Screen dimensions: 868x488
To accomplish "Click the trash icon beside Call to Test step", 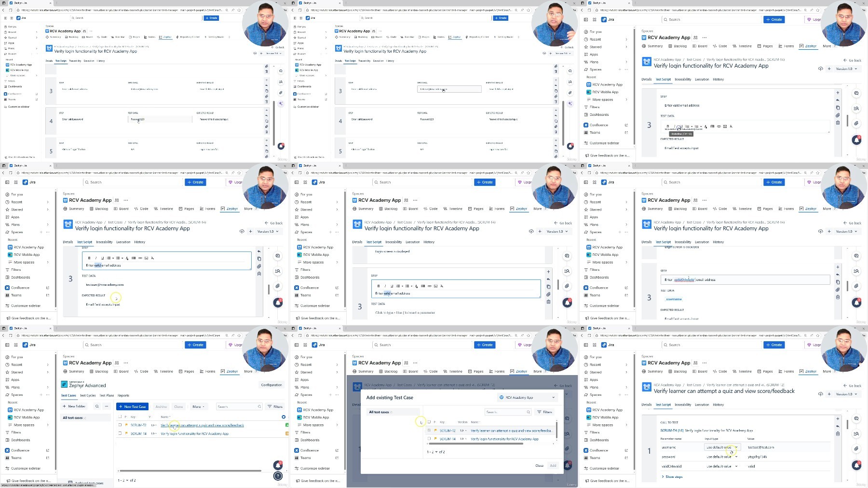I will 838,434.
